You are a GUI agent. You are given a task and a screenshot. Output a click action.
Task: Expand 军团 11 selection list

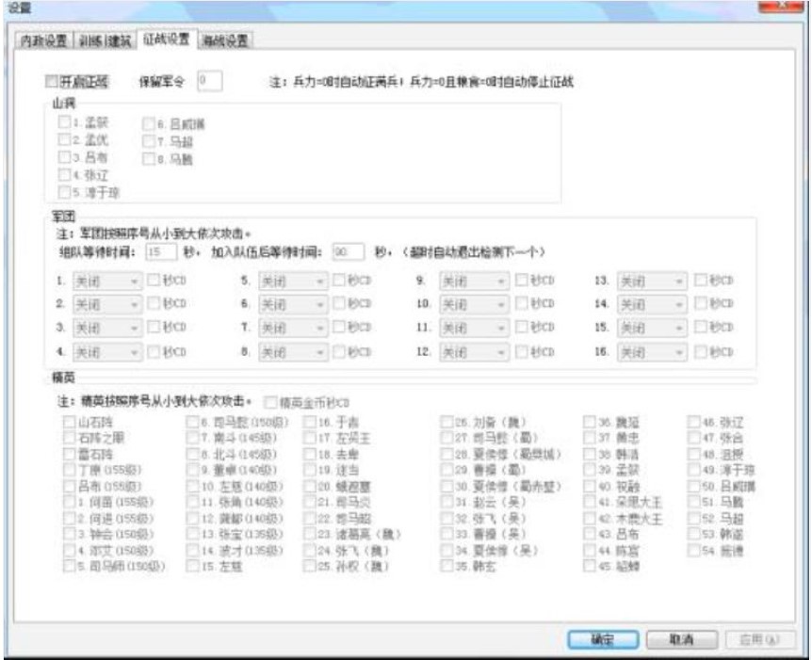[x=474, y=328]
